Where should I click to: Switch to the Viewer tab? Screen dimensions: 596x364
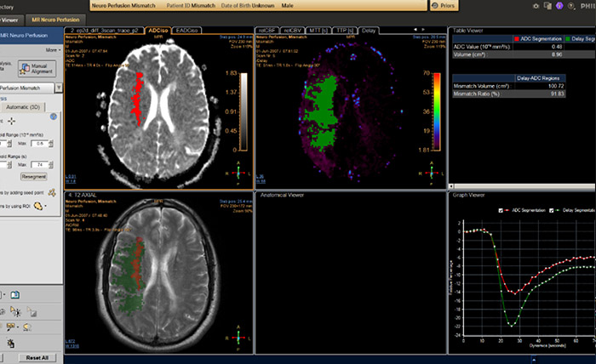[10, 20]
